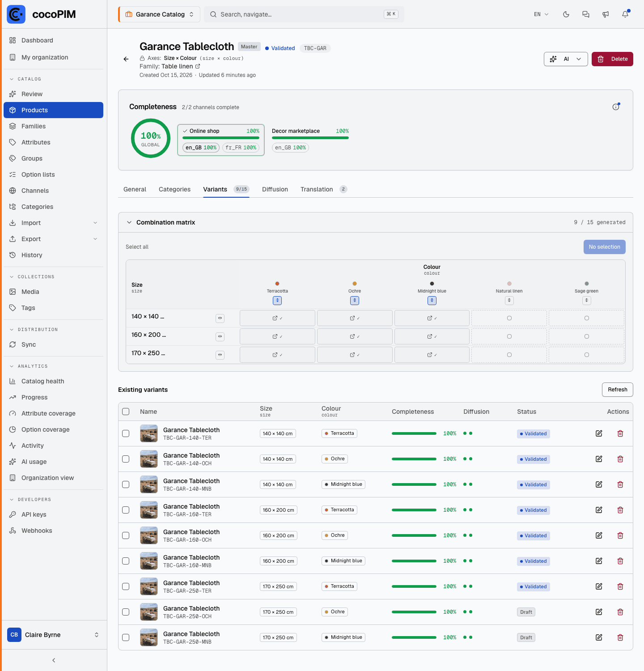Focus the Search, navigate field

click(304, 14)
